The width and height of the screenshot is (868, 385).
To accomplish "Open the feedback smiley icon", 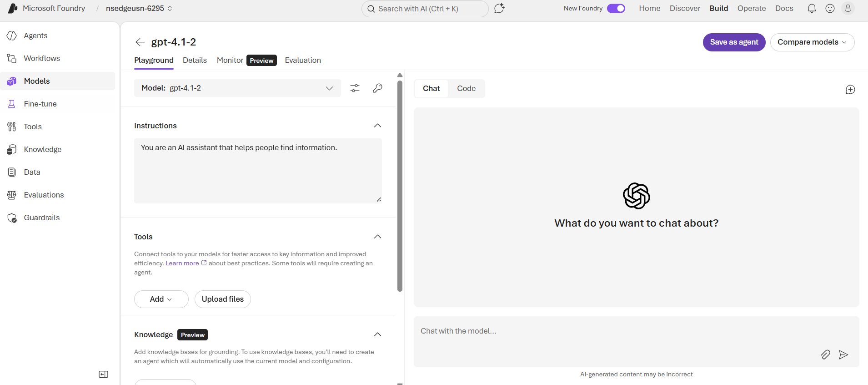I will (830, 8).
